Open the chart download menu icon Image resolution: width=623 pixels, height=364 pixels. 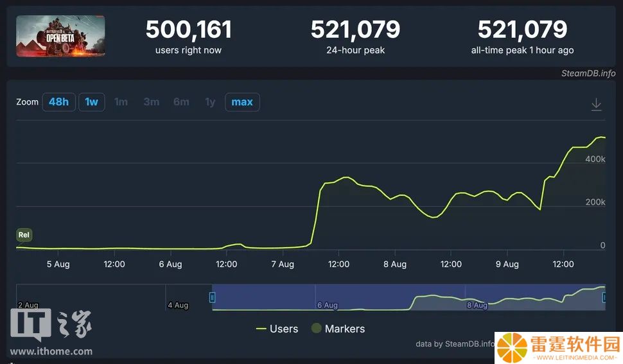[x=596, y=105]
